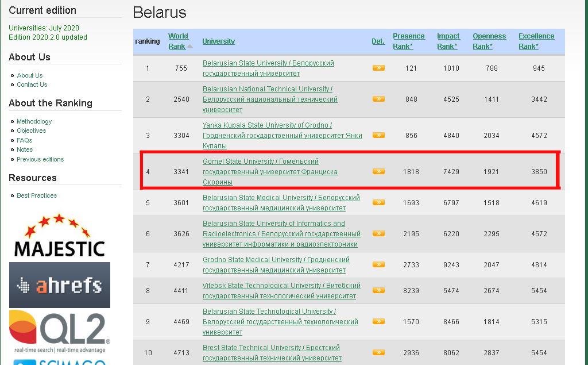Open the Objectives page
This screenshot has width=588, height=365.
point(32,130)
